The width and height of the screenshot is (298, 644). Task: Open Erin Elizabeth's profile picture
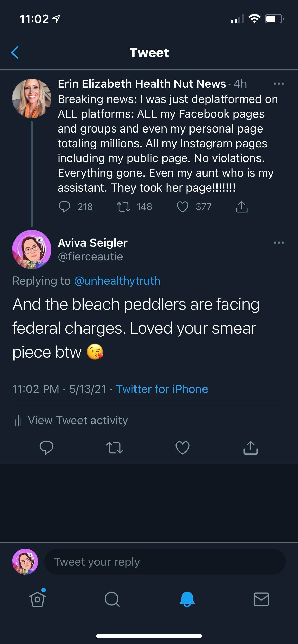pyautogui.click(x=32, y=98)
